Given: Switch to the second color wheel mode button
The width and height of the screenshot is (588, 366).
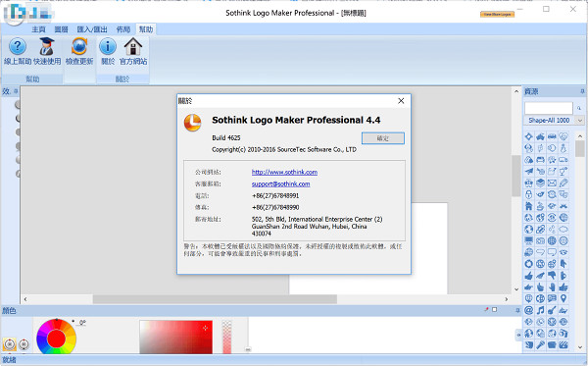Looking at the screenshot, I should click(x=24, y=343).
